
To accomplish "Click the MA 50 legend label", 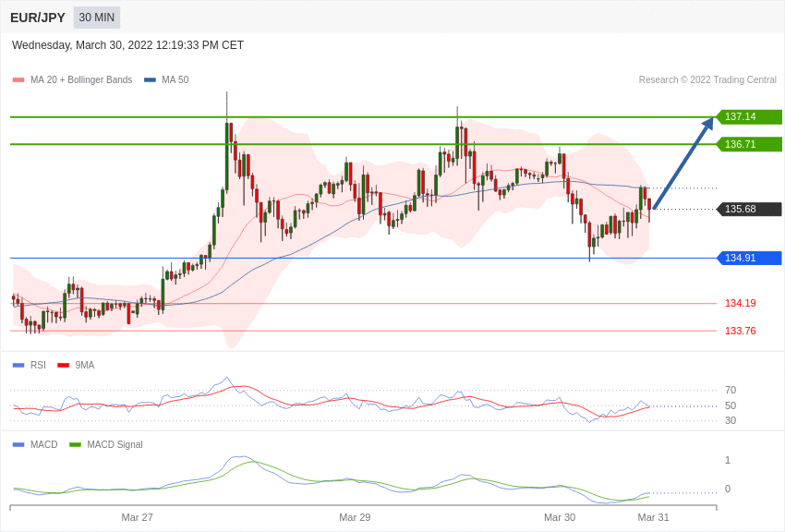I will pos(175,79).
